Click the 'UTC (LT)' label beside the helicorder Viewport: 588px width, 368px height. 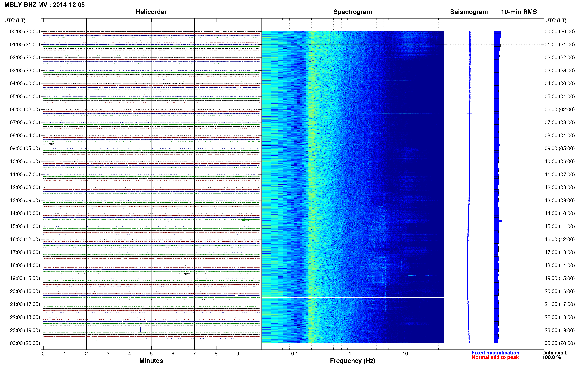(15, 20)
